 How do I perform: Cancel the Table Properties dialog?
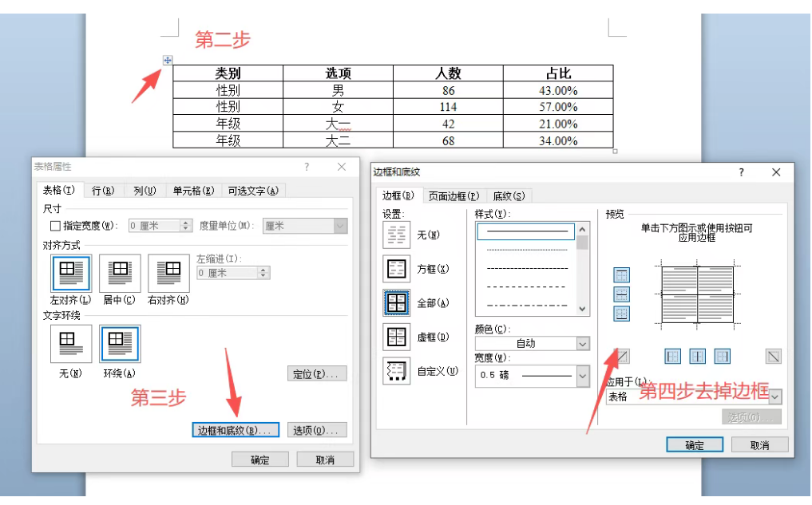[x=325, y=460]
